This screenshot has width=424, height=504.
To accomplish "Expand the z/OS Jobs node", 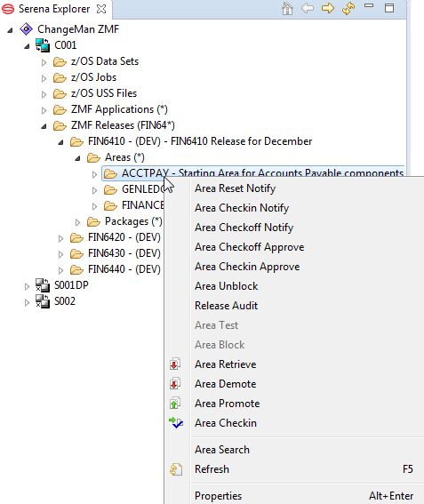I will pyautogui.click(x=44, y=78).
